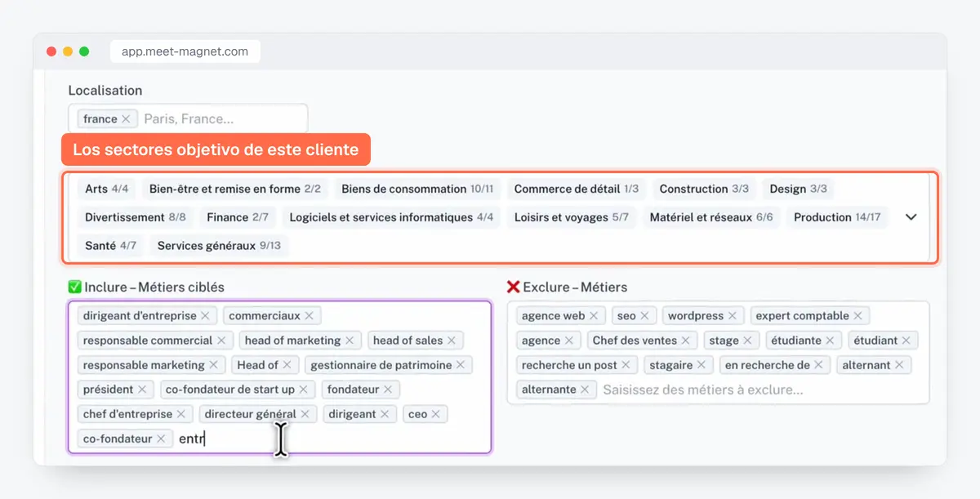Remove the 'président' tag
This screenshot has width=980, height=499.
point(142,390)
